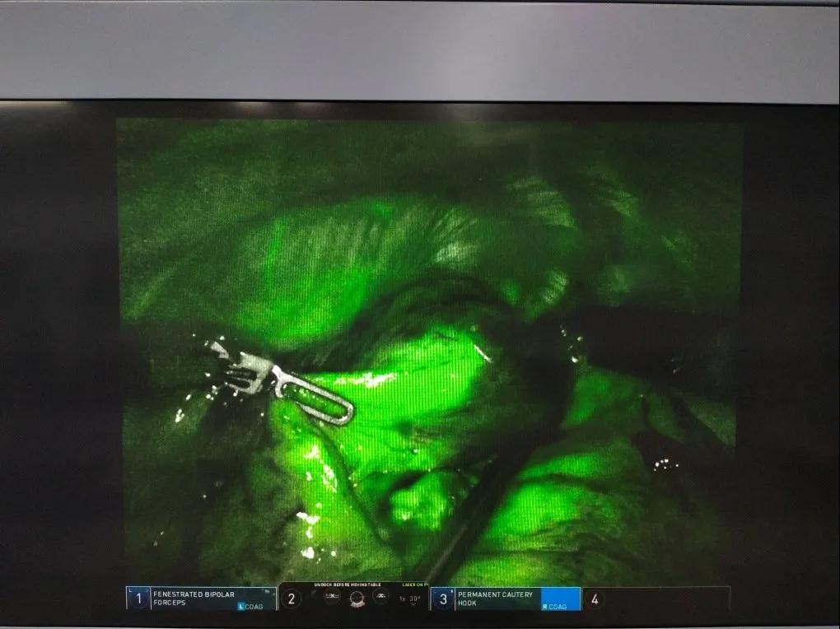Click the left round camera status icon
Screen dimensions: 840x629
coord(332,597)
